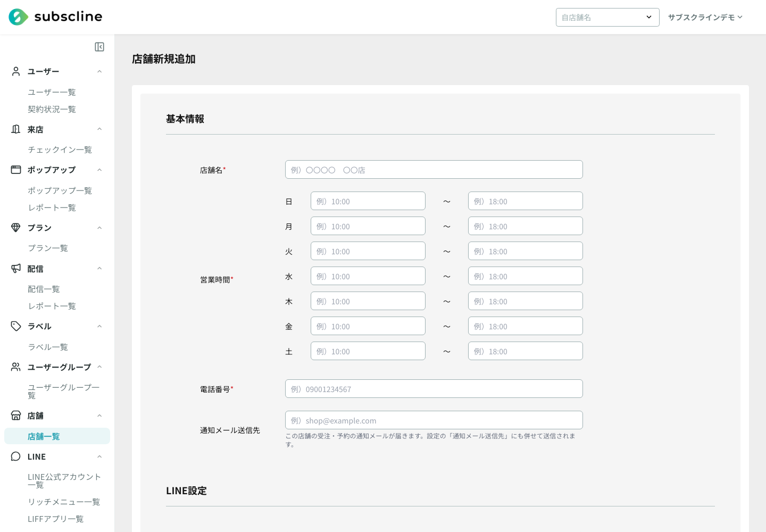Click the 営業時間 field label
This screenshot has width=766, height=532.
coord(217,279)
